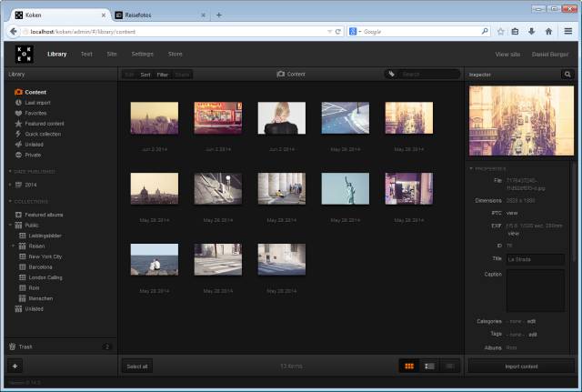582x392 pixels.
Task: Bookmark this page with the star icon
Action: [x=501, y=32]
